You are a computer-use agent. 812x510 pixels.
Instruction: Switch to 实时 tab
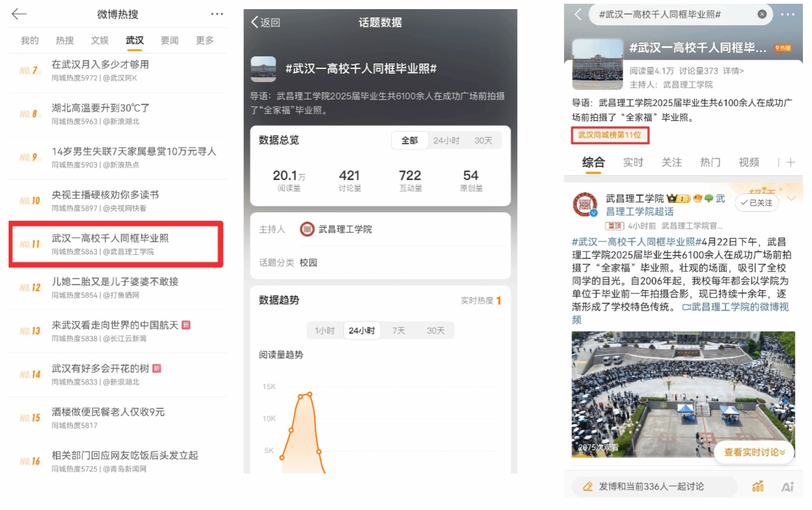pos(633,162)
